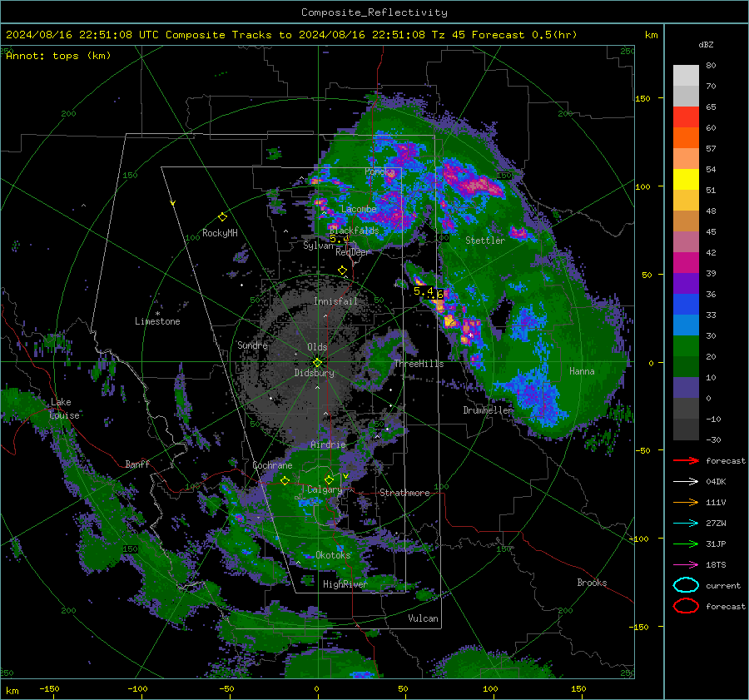The width and height of the screenshot is (749, 700).
Task: Click the Blackfalds label
Action: 354,231
